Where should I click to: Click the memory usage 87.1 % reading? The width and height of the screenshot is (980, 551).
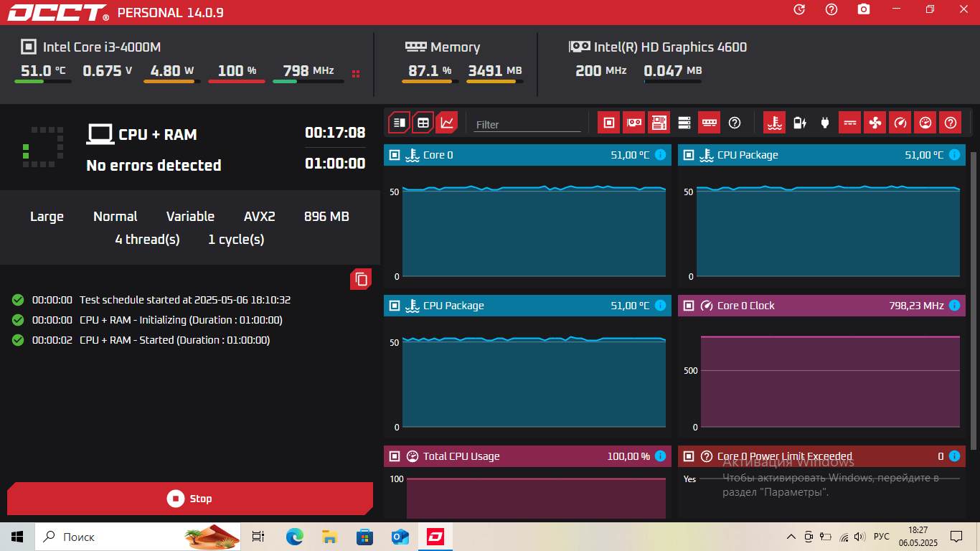click(x=430, y=71)
